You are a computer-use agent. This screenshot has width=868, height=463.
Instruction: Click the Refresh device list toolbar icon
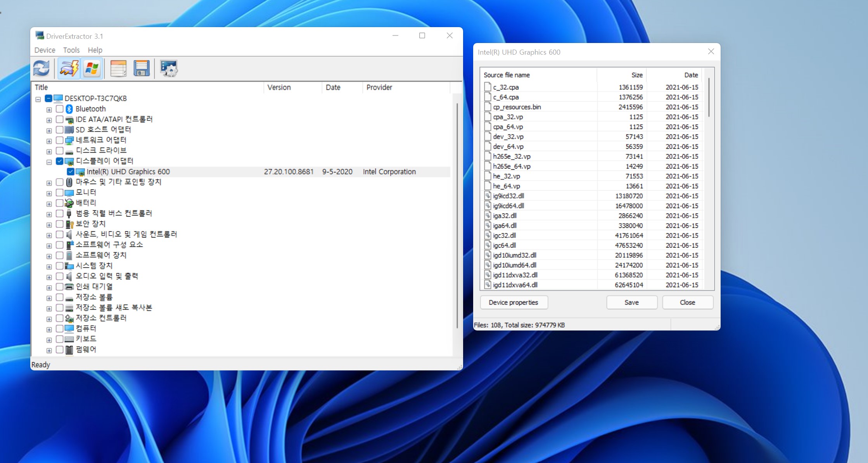(x=41, y=69)
